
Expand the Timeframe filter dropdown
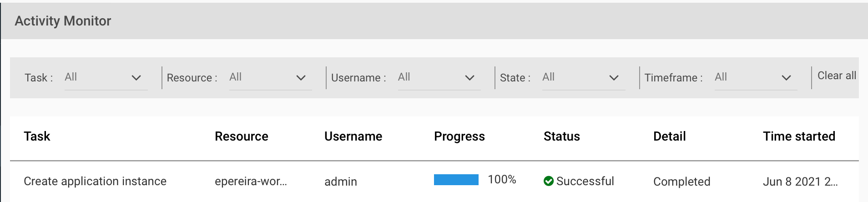pyautogui.click(x=756, y=78)
